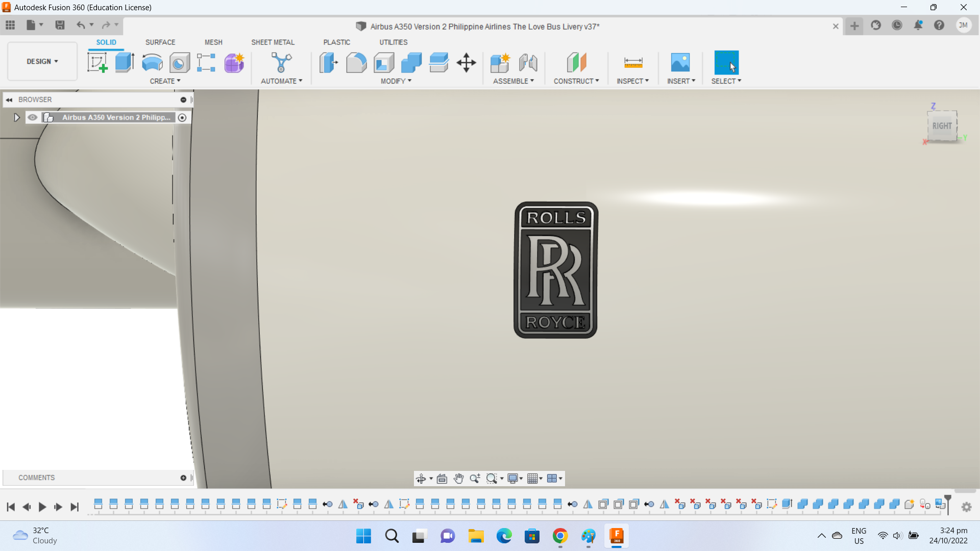This screenshot has width=980, height=551.
Task: Click the Select tool icon
Action: (x=726, y=63)
